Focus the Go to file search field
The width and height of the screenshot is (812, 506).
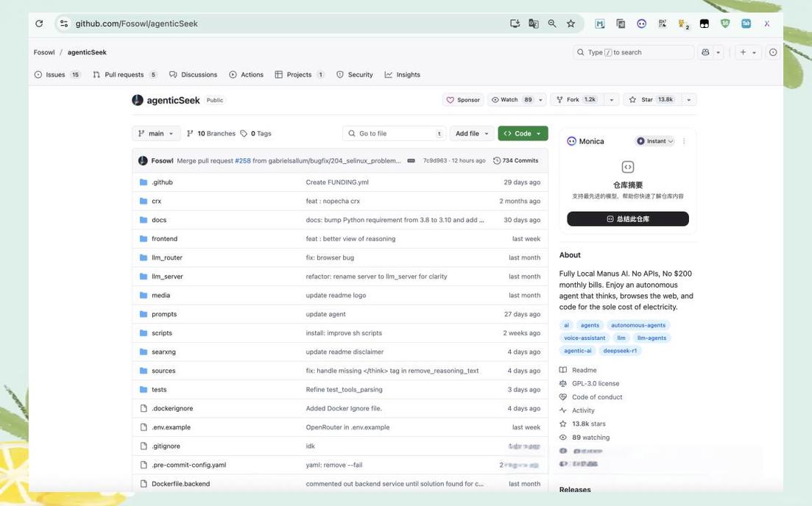(x=394, y=133)
